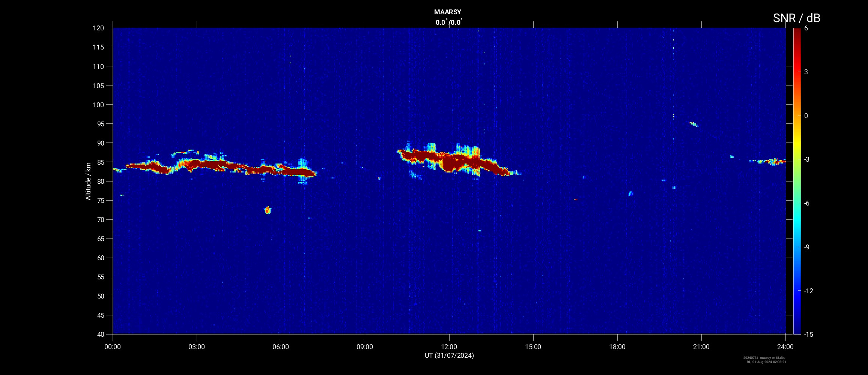Click colorbar value "0"
Viewport: 868px width, 375px height.
click(x=806, y=116)
